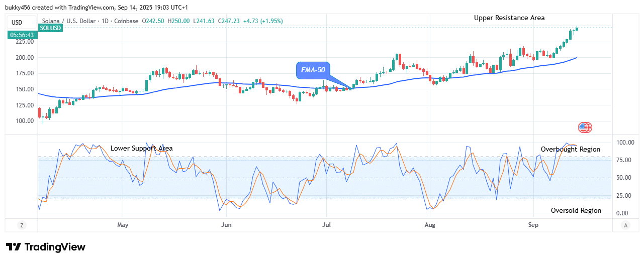Click the +4.73 (+1.95%) change value
The height and width of the screenshot is (262, 644).
pos(263,21)
